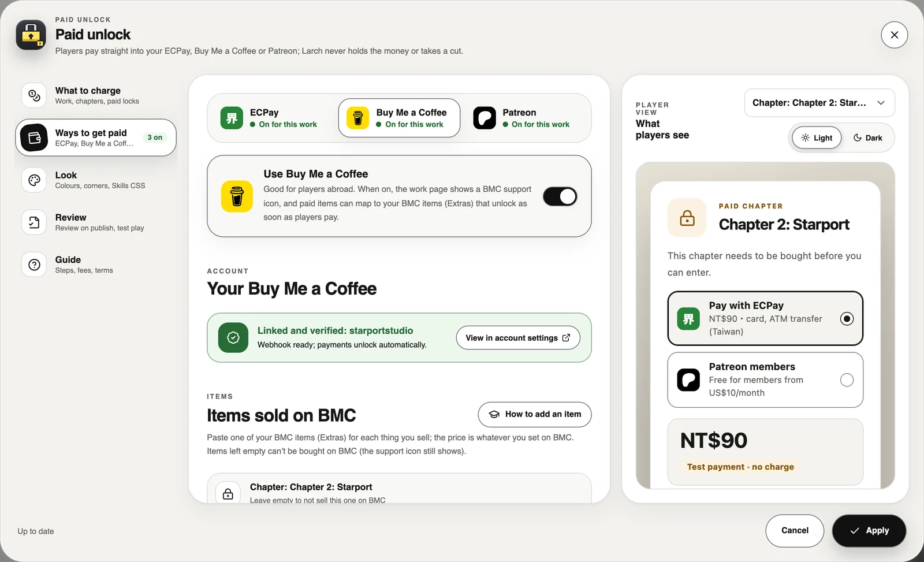The image size is (924, 562).
Task: Open the Review section
Action: click(96, 222)
